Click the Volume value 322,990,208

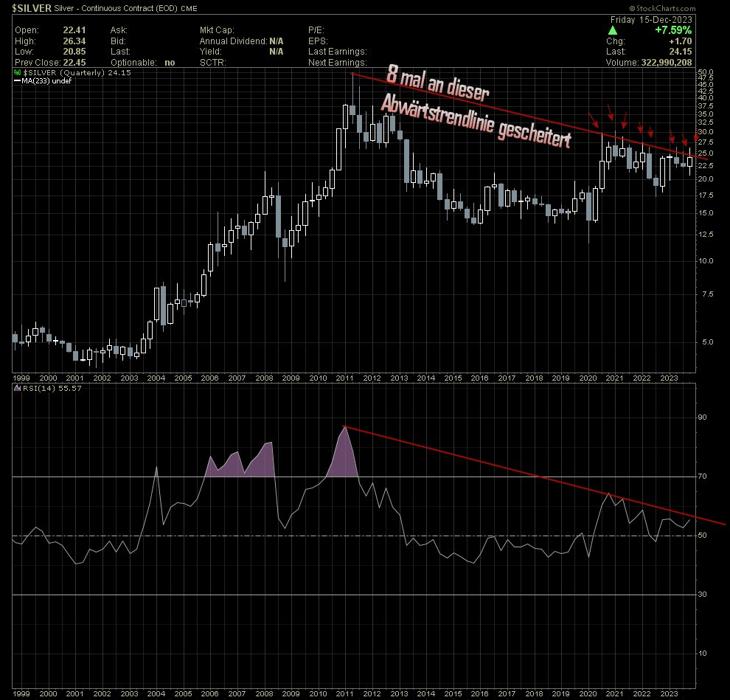click(x=667, y=63)
